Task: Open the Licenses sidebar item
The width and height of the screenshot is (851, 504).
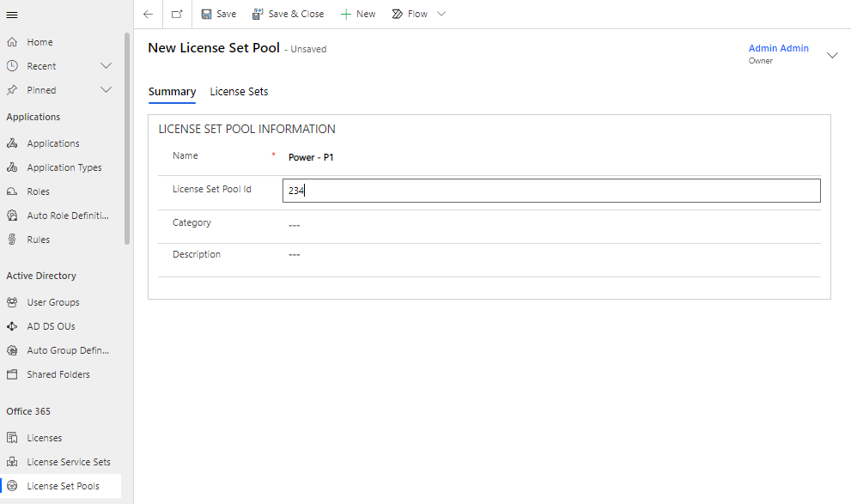Action: click(x=45, y=438)
